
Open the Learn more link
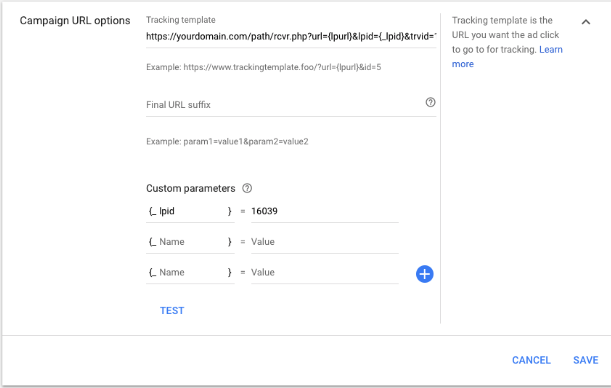[x=551, y=50]
